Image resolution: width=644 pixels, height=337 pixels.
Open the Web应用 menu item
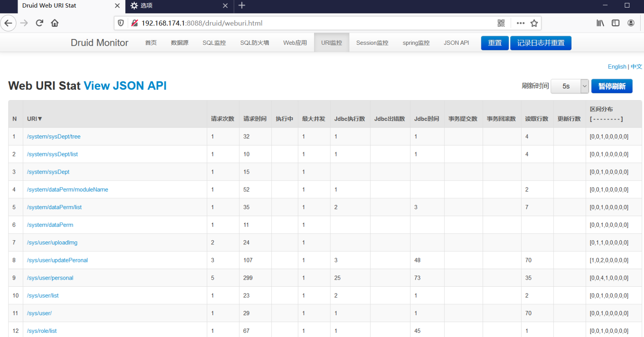(295, 43)
